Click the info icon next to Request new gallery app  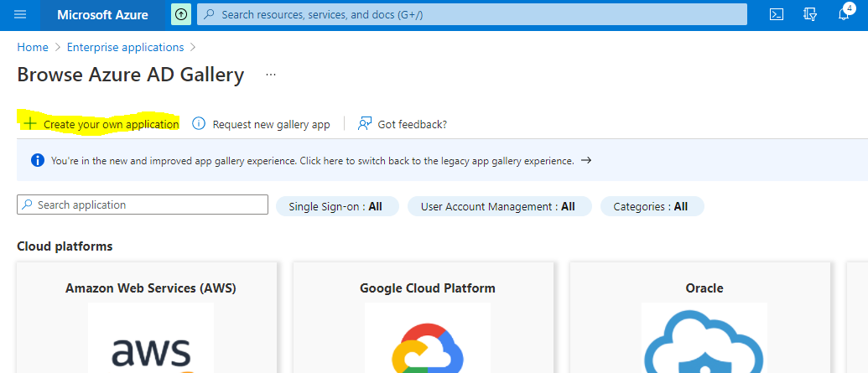[x=199, y=123]
